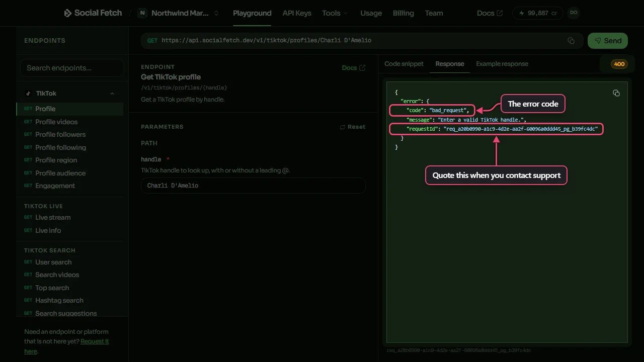Select the Search suggestions endpoint
The image size is (644, 362).
point(70,313)
